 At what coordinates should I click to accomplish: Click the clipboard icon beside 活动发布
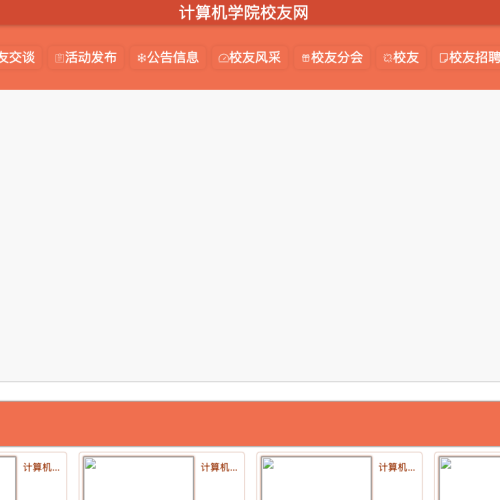pos(59,58)
